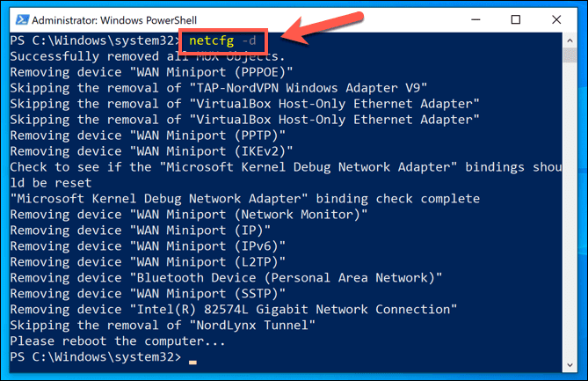Click the "WAN Miniport (PPPOE)" removal line
588x381 pixels.
[150, 71]
